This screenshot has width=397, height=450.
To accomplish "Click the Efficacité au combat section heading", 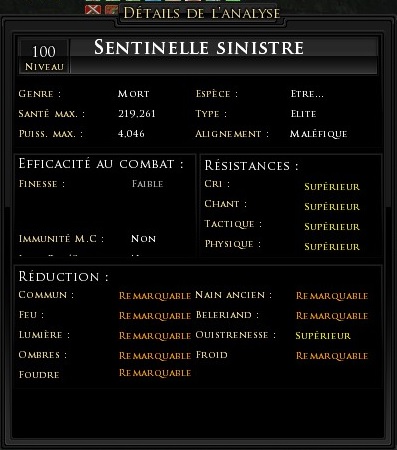I will coord(101,164).
